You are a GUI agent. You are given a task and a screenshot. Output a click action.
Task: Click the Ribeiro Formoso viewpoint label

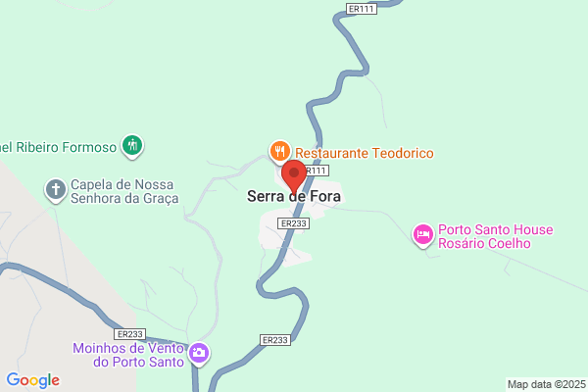tap(58, 147)
